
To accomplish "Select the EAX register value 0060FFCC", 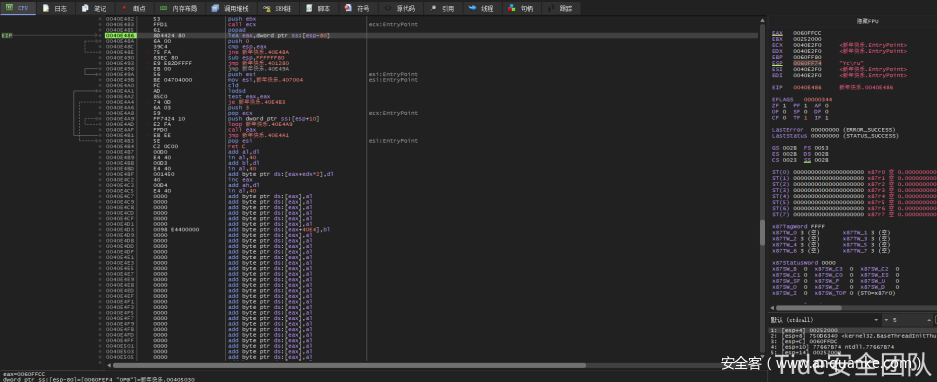I will pyautogui.click(x=807, y=33).
